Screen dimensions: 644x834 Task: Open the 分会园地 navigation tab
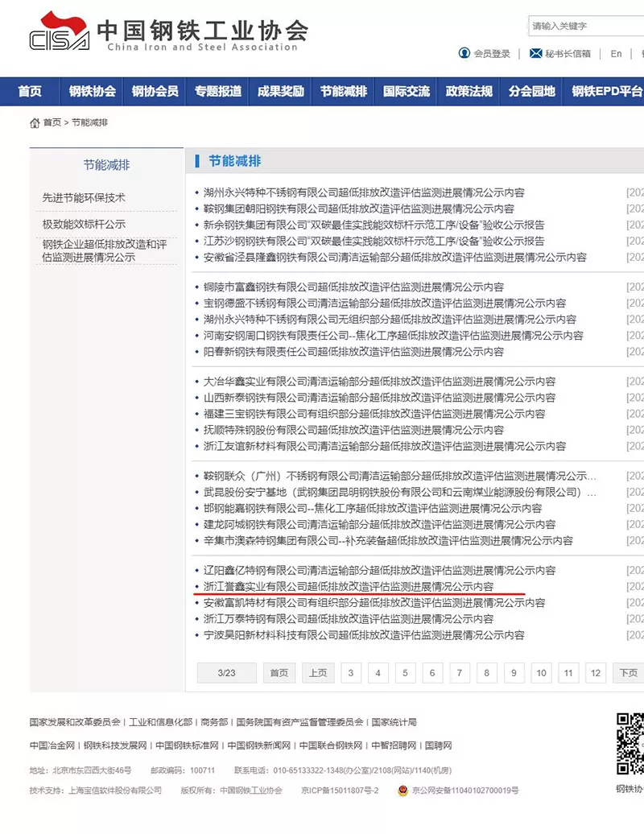(531, 92)
